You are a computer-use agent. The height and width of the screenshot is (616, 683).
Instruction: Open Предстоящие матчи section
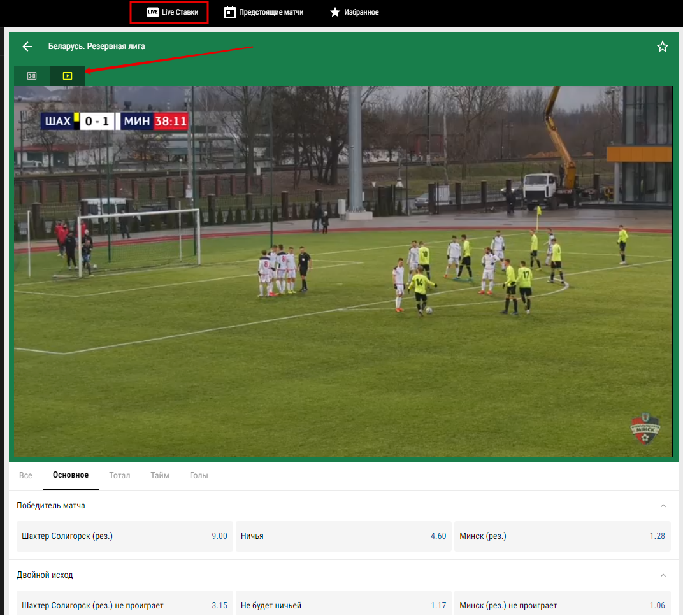(264, 12)
